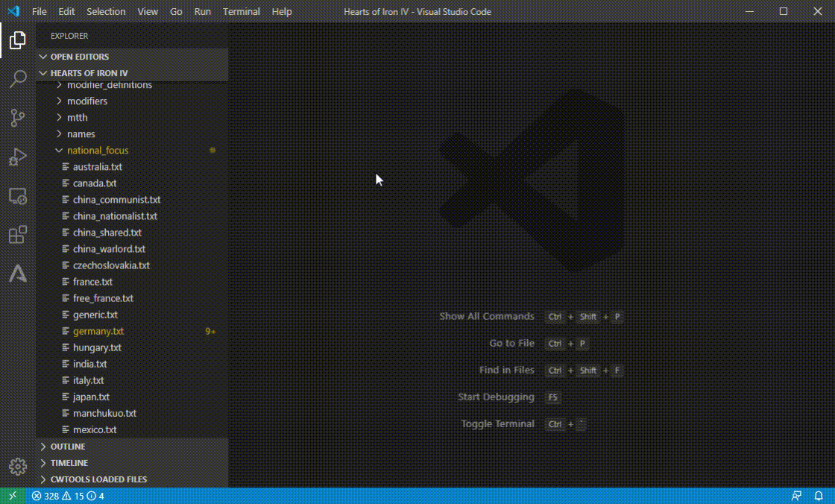Viewport: 835px width, 504px height.
Task: Open japan.txt file
Action: click(x=132, y=397)
